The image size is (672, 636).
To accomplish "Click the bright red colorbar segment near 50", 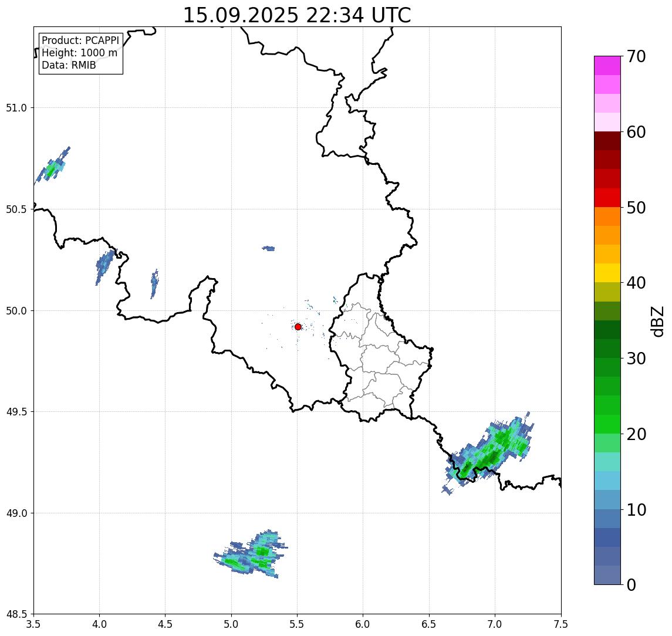I will pos(607,198).
